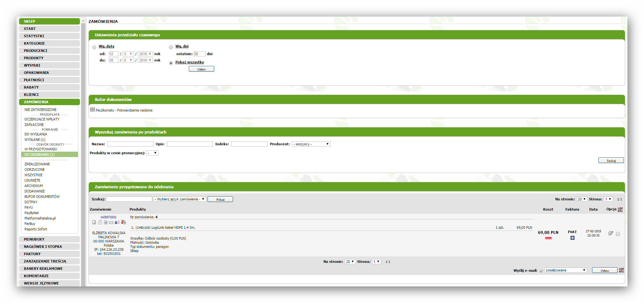Open order number 1425072032 link

tap(108, 217)
